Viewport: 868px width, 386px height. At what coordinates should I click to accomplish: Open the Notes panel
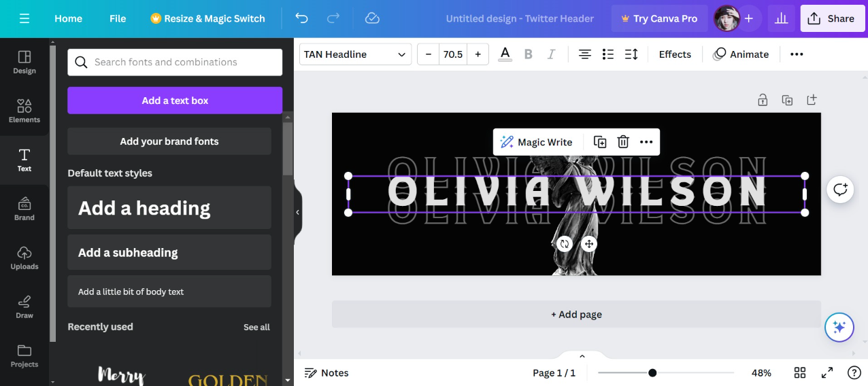[x=327, y=372]
